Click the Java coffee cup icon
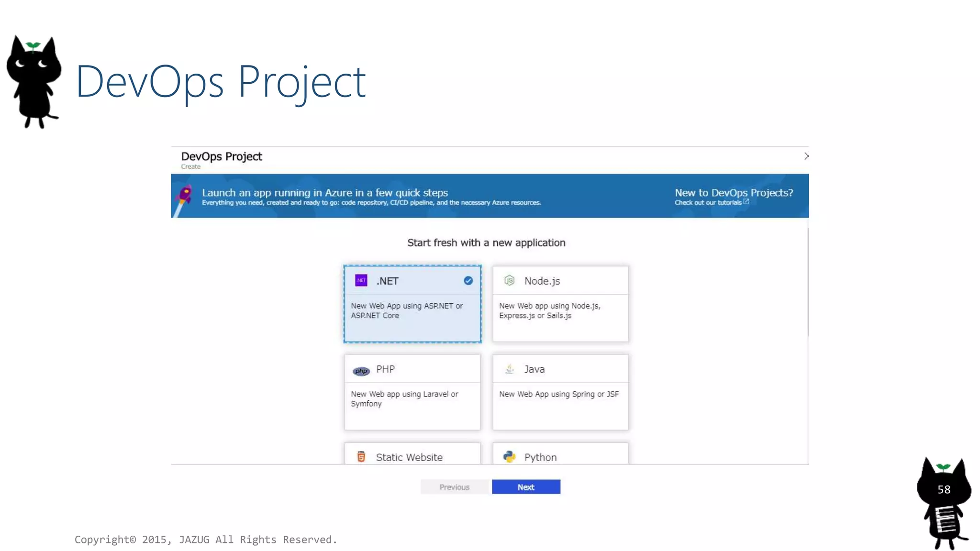Viewport: 980px width, 551px height. (510, 369)
